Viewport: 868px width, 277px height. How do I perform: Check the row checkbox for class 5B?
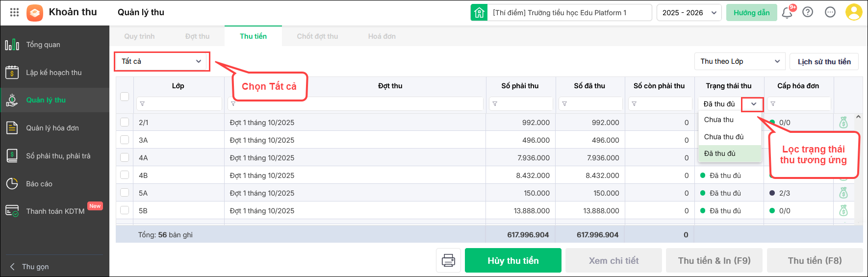tap(125, 211)
